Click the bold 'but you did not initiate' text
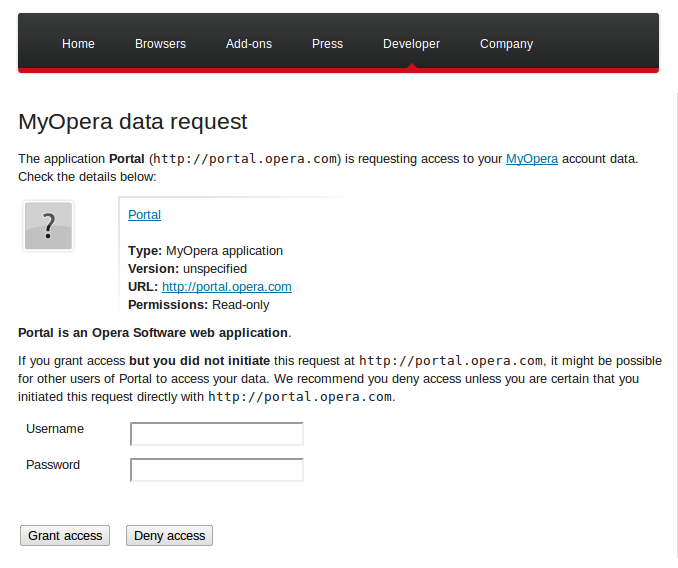Screen dimensions: 678x568 (x=199, y=361)
